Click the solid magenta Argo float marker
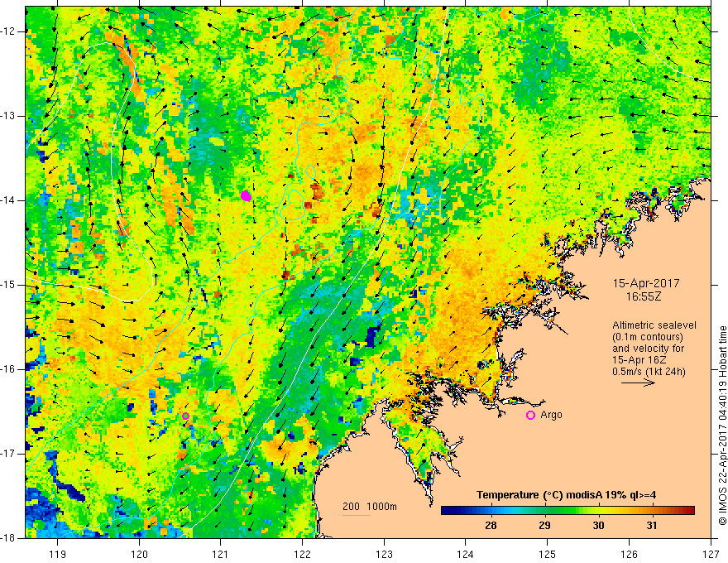Image resolution: width=728 pixels, height=563 pixels. click(246, 195)
